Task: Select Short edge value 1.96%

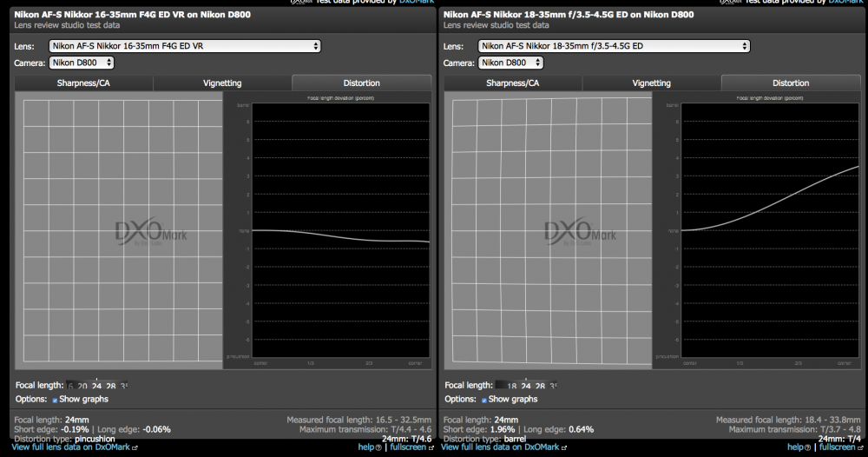Action: pos(503,429)
